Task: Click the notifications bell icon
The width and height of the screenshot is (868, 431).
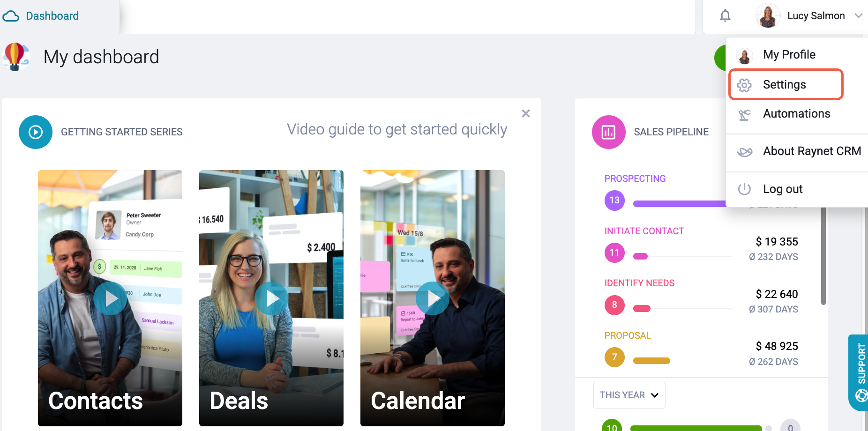Action: (725, 16)
